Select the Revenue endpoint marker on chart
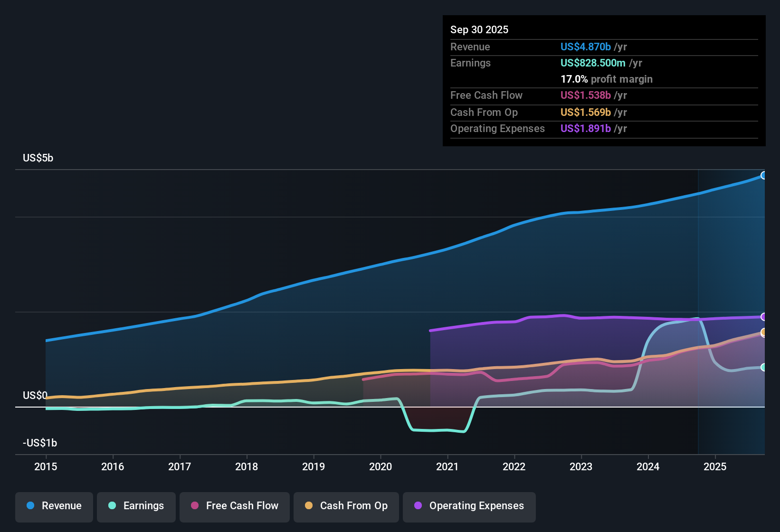The image size is (780, 532). 763,175
